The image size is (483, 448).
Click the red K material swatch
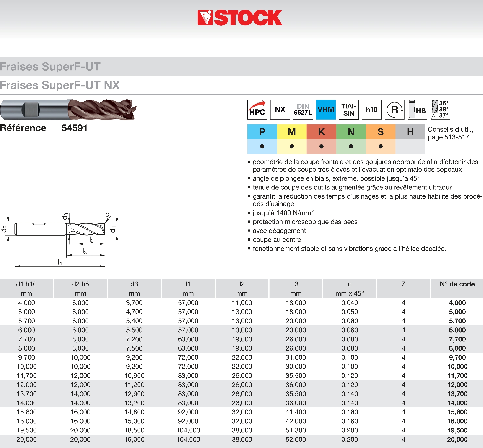(x=321, y=132)
